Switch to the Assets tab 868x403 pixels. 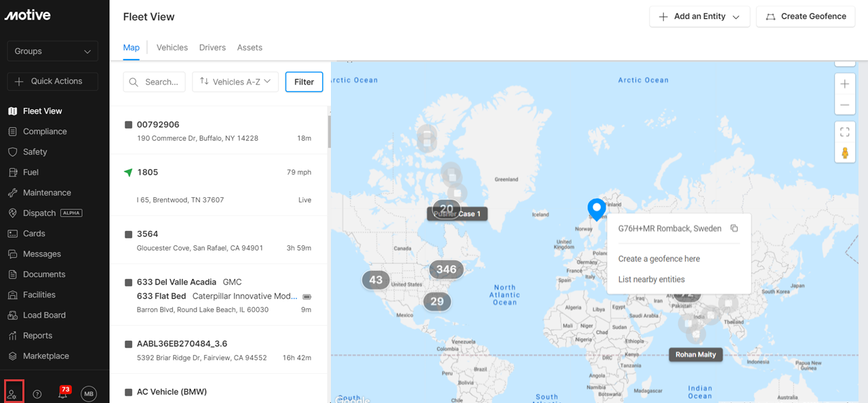(250, 48)
